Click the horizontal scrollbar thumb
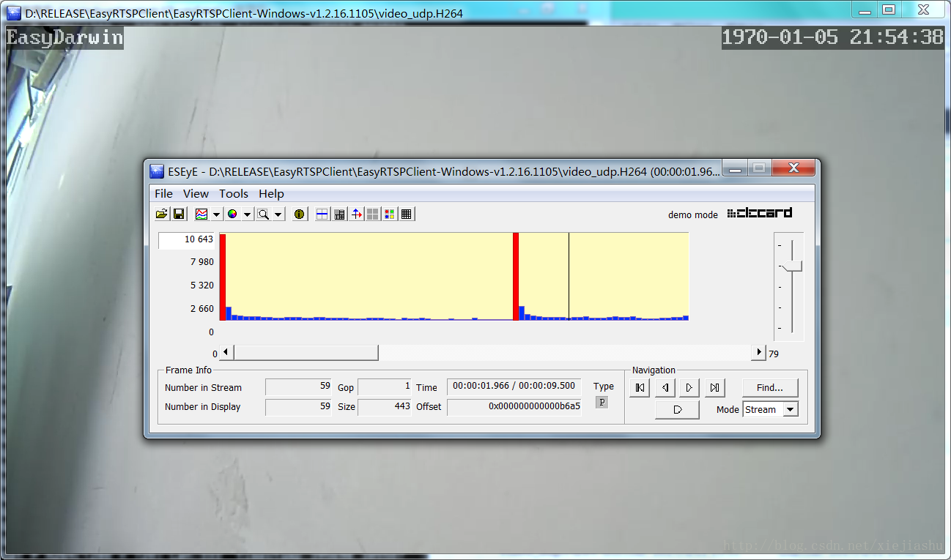 coord(306,353)
